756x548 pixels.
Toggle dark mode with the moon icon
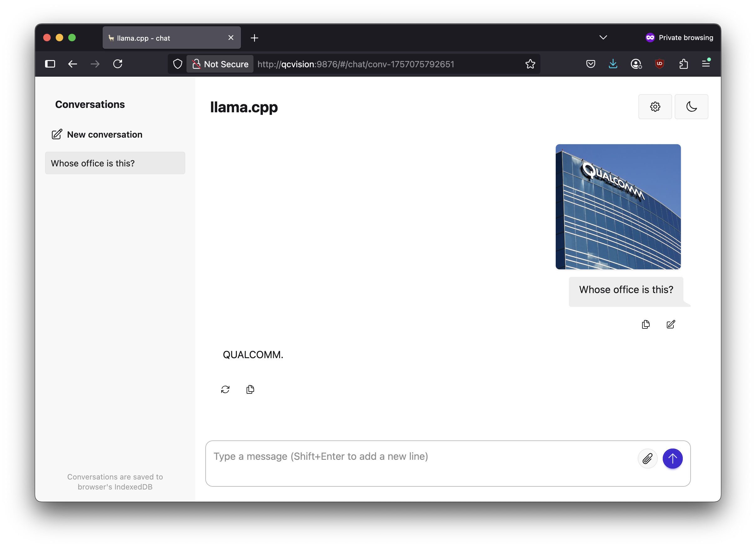pos(691,107)
